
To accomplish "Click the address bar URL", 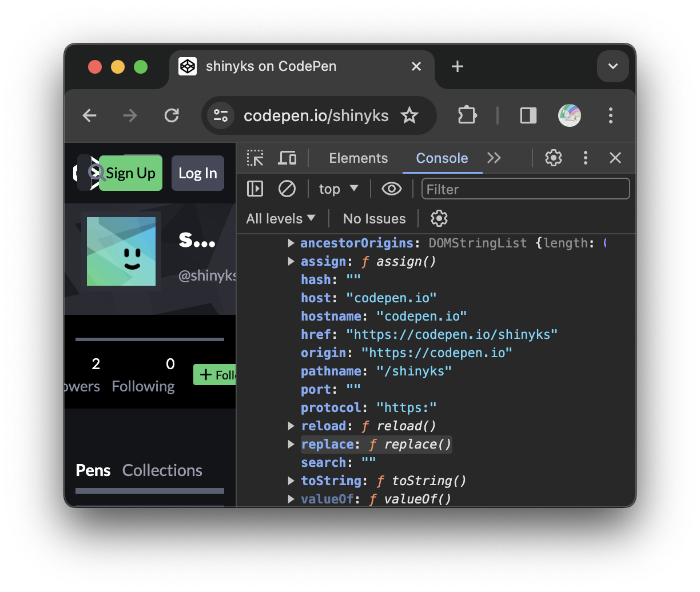I will 316,115.
